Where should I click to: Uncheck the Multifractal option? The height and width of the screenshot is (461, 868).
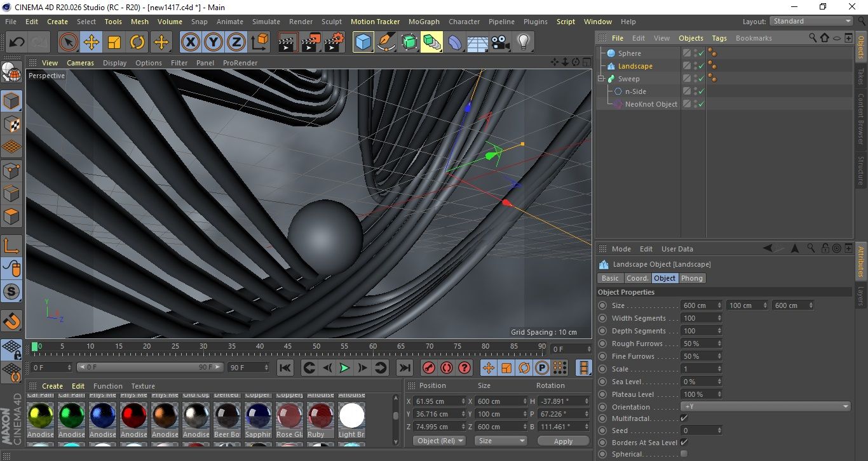point(684,418)
